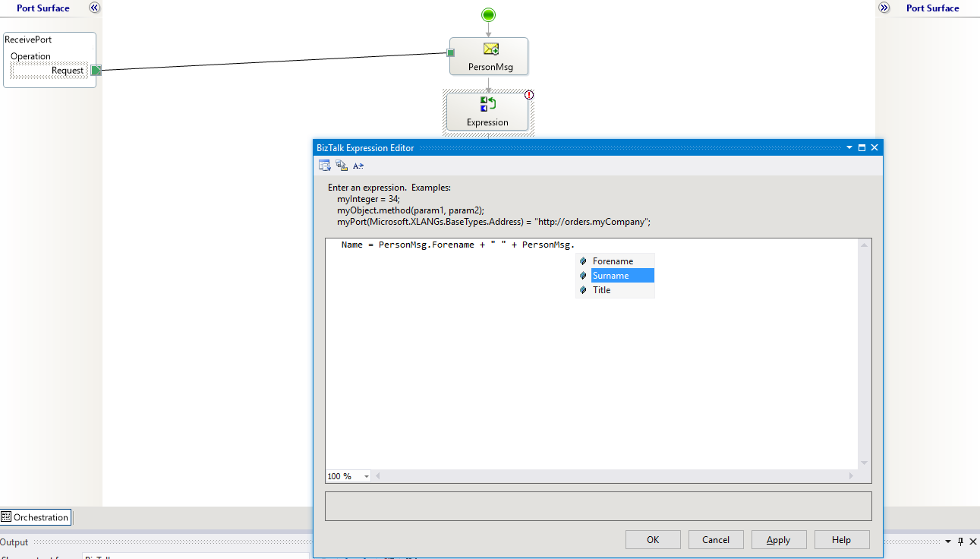Click the horizontal scroll left arrow
This screenshot has height=559, width=980.
click(x=378, y=476)
